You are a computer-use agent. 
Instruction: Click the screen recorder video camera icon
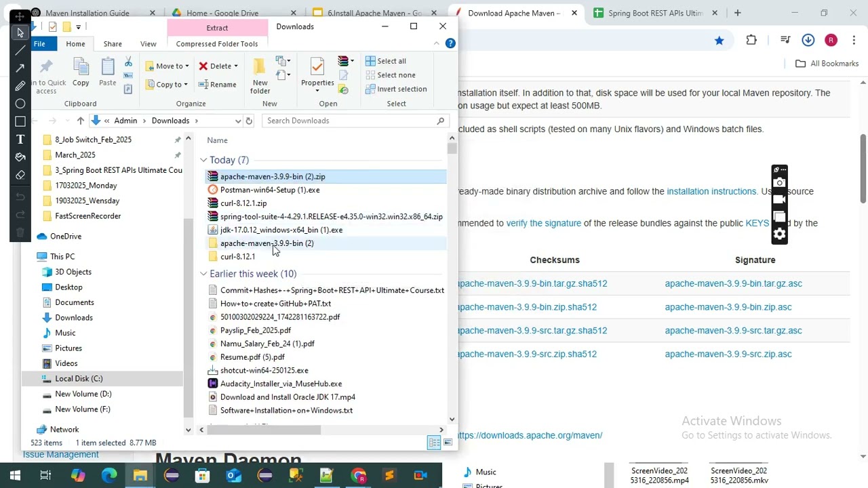(779, 200)
